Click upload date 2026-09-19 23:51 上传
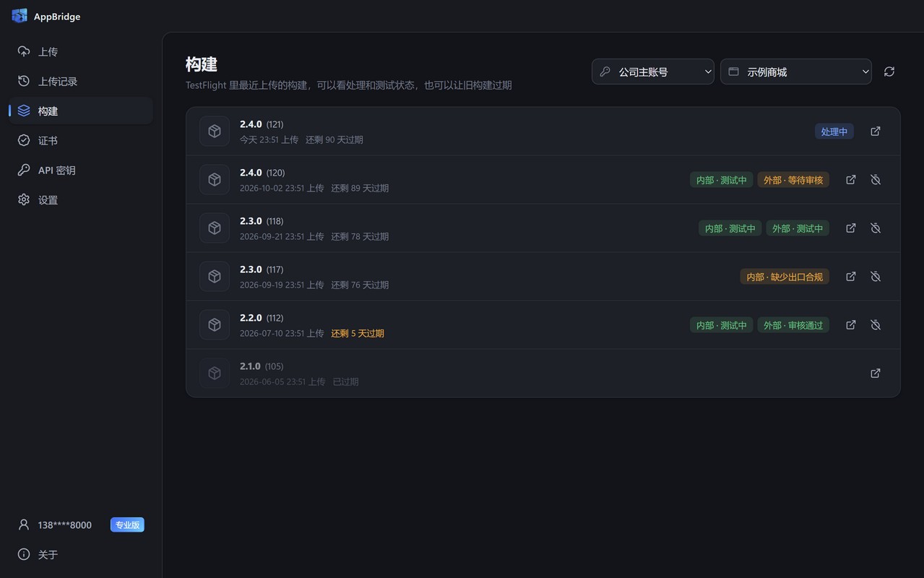This screenshot has height=578, width=924. click(282, 285)
